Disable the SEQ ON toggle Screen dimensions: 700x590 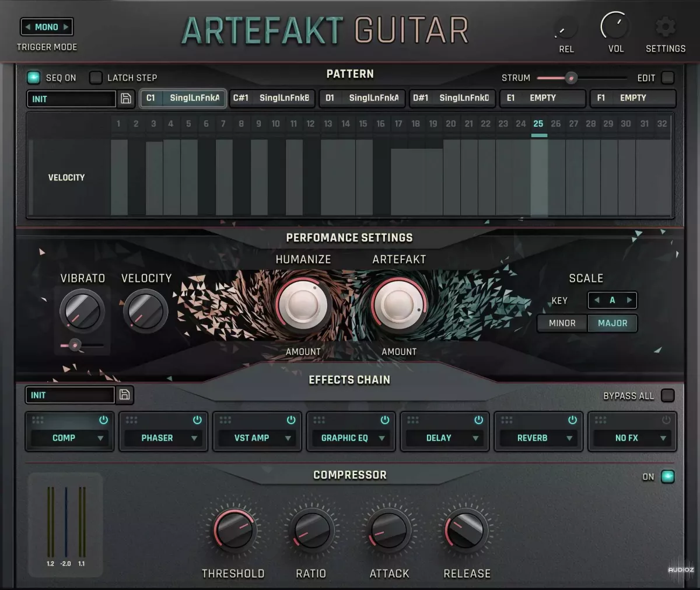(34, 78)
